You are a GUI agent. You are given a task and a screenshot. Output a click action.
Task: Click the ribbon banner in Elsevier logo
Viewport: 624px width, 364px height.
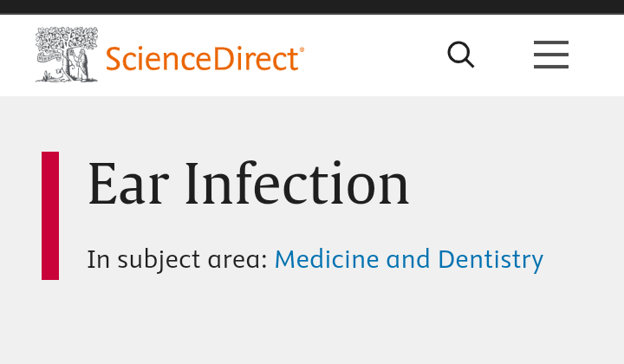(49, 58)
